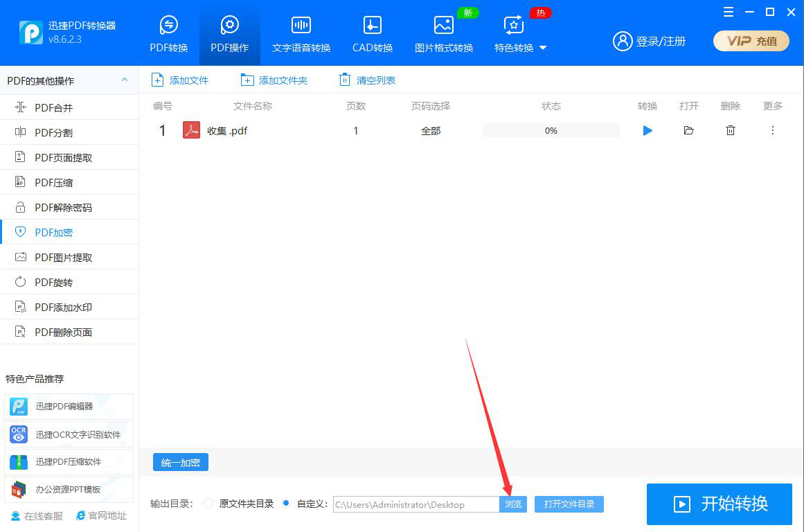
Task: Click the 开始转换 button
Action: click(x=719, y=504)
